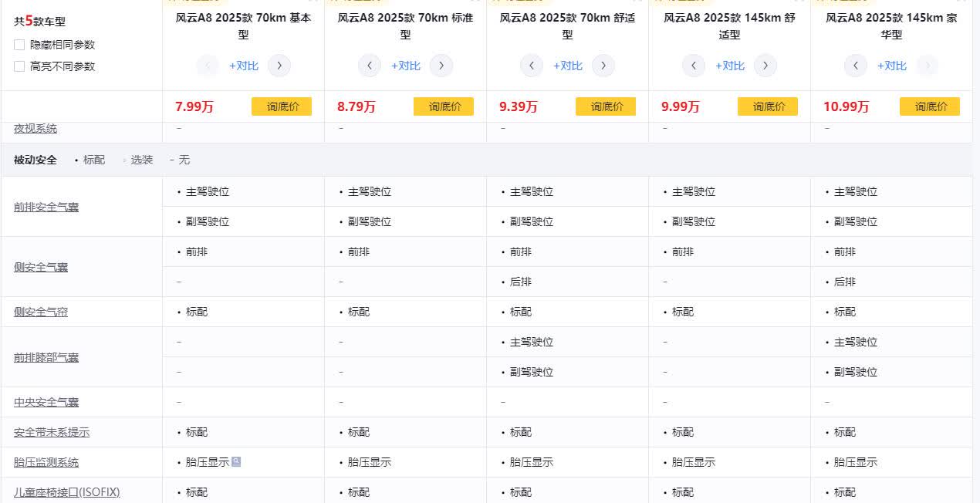The width and height of the screenshot is (980, 503).
Task: Click right arrow under 70km 标准型
Action: point(441,66)
